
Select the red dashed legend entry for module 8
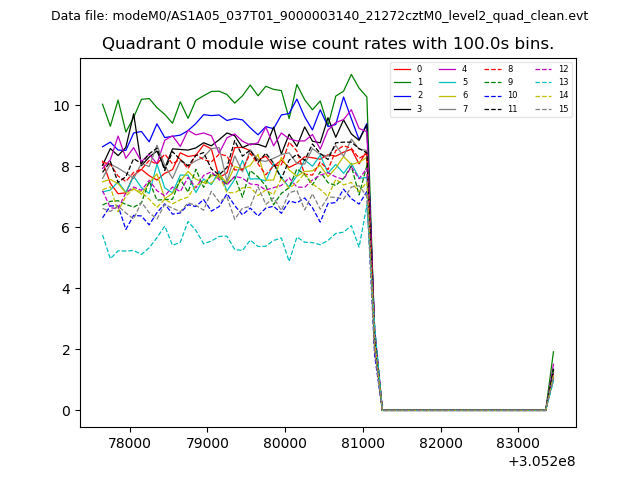pyautogui.click(x=494, y=69)
